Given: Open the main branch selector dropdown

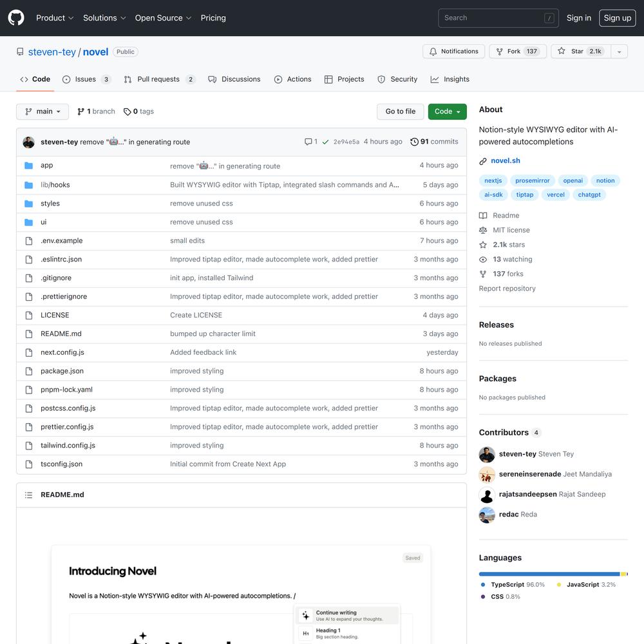Looking at the screenshot, I should click(x=43, y=111).
